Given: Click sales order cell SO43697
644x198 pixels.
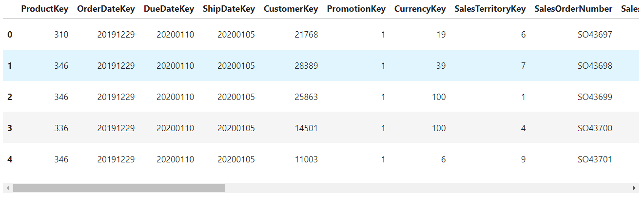Looking at the screenshot, I should point(595,35).
